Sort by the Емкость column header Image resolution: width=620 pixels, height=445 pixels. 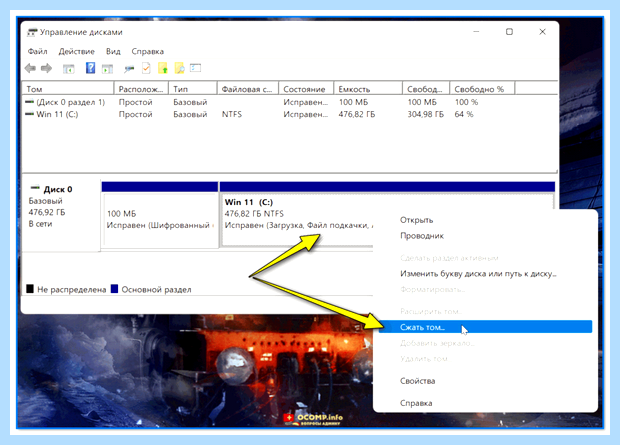click(368, 89)
